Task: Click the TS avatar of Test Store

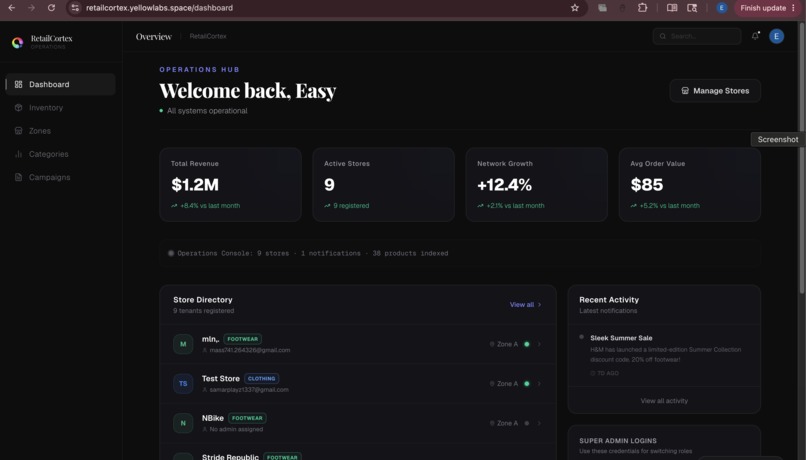Action: pyautogui.click(x=183, y=384)
